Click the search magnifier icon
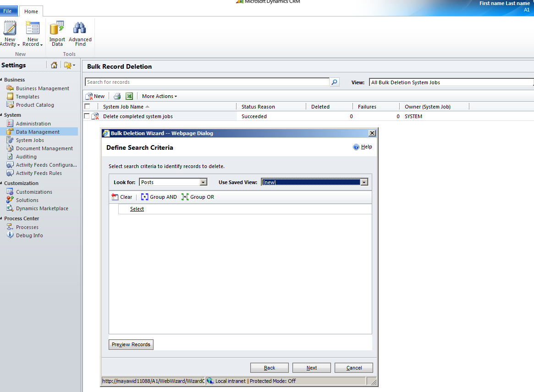This screenshot has height=392, width=534. (x=335, y=82)
